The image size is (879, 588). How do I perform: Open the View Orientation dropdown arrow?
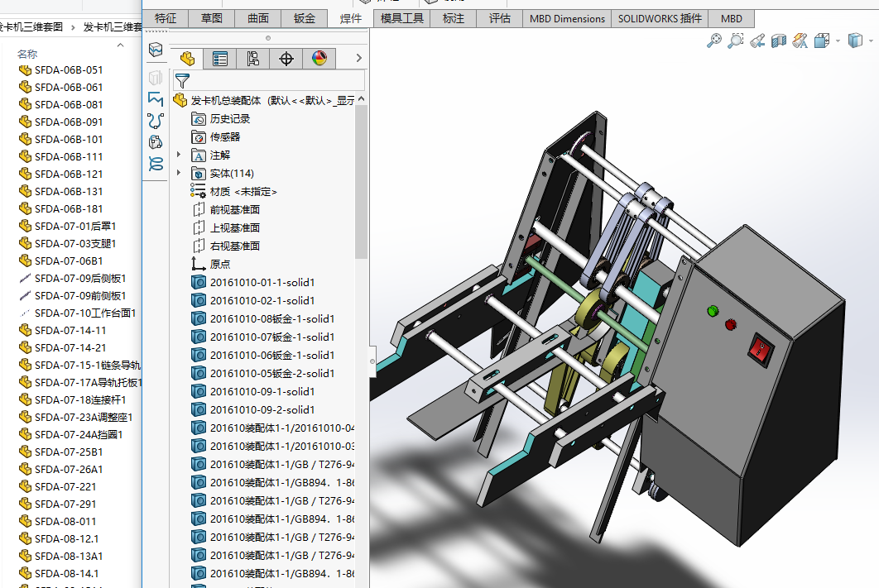click(x=838, y=40)
